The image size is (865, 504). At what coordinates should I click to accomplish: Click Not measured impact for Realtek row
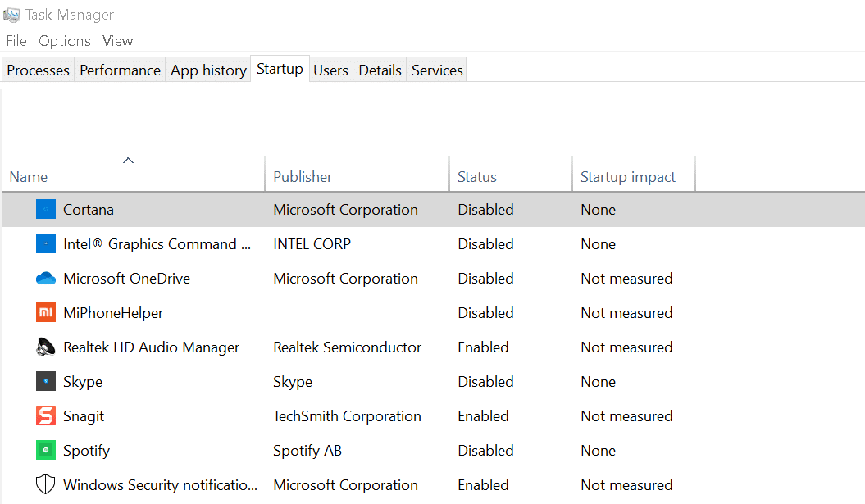pos(626,347)
